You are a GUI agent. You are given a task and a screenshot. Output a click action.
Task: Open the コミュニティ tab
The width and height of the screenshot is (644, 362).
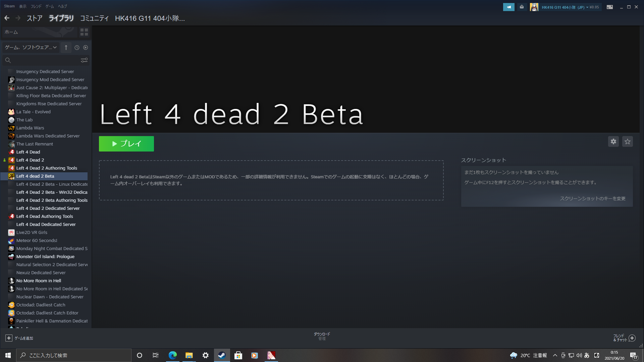click(x=94, y=18)
